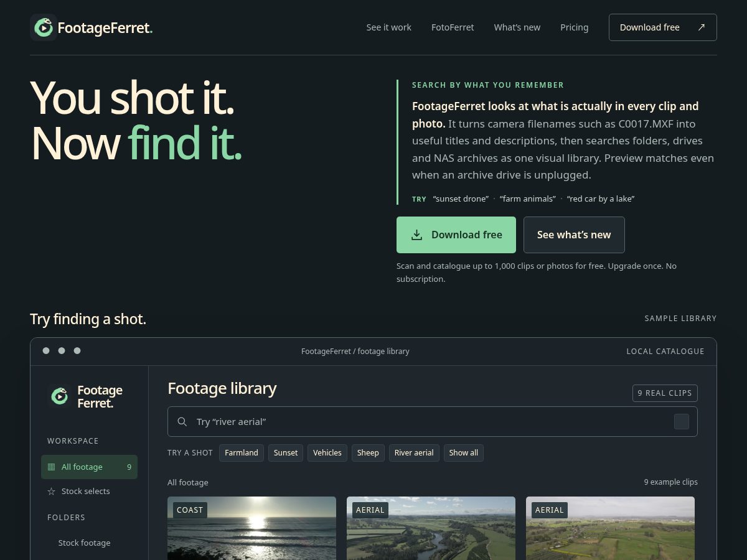
Task: Click header Download free button
Action: [663, 27]
